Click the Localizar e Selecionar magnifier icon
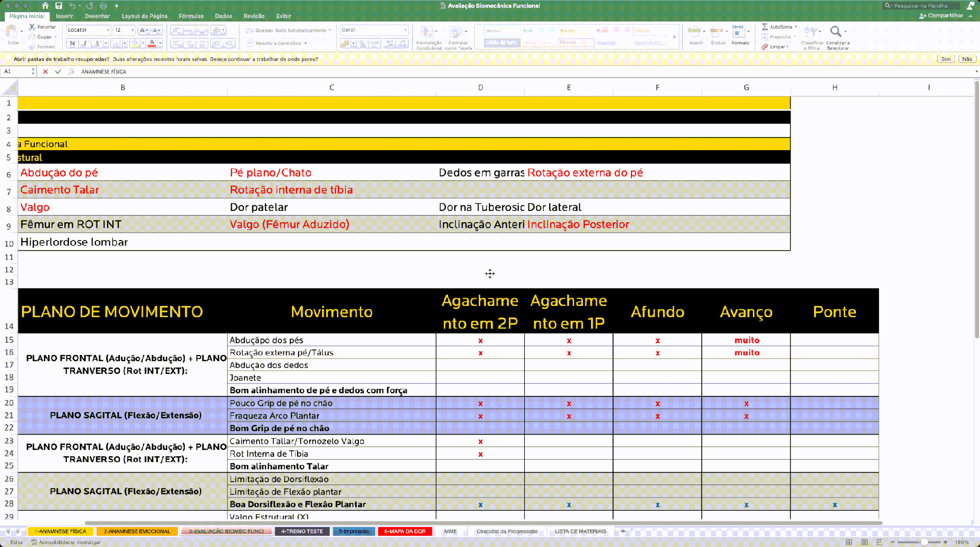Viewport: 980px width, 547px height. (836, 32)
